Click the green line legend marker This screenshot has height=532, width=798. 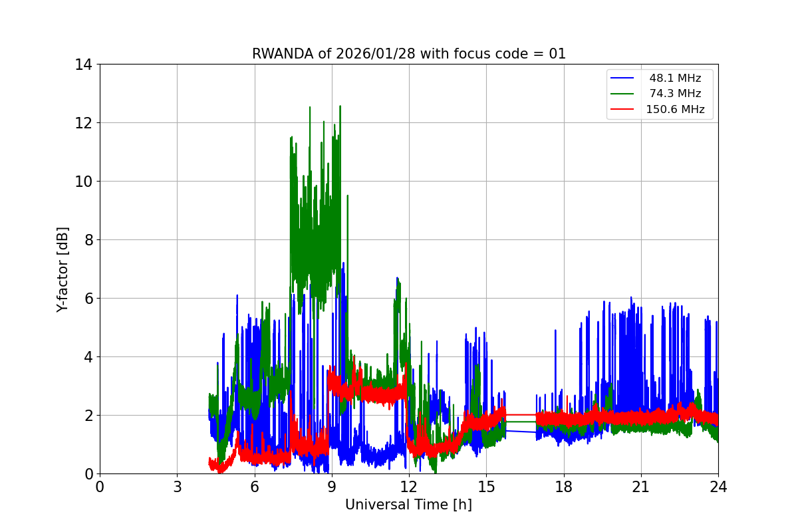(x=622, y=94)
